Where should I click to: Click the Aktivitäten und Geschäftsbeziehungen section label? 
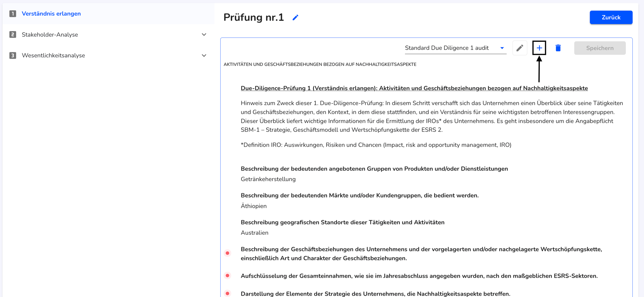(x=320, y=65)
